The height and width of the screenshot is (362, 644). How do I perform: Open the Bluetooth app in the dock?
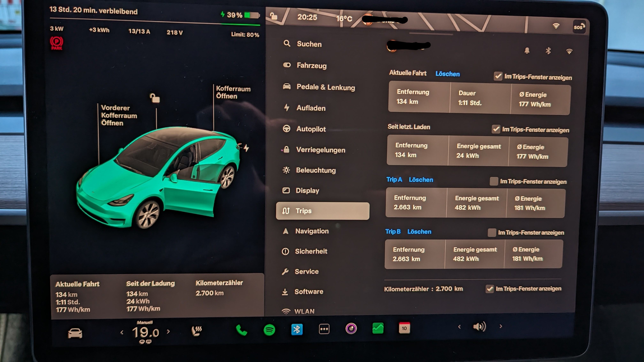(297, 330)
